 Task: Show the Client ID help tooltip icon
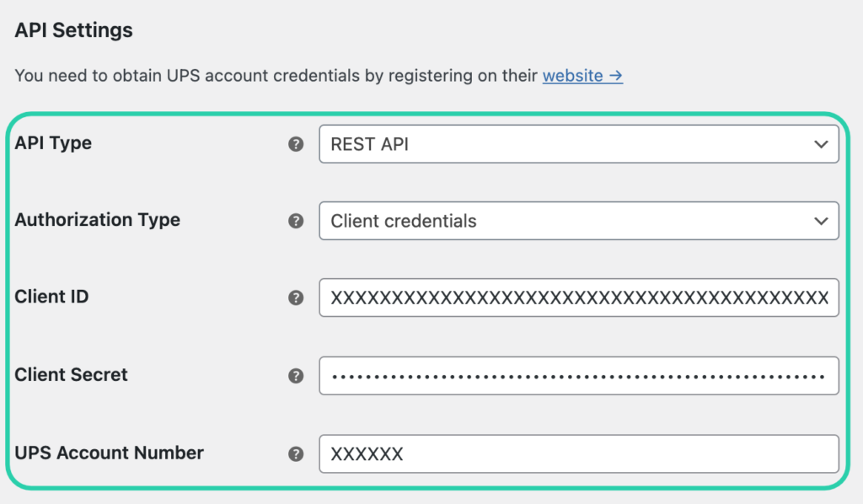click(x=296, y=298)
